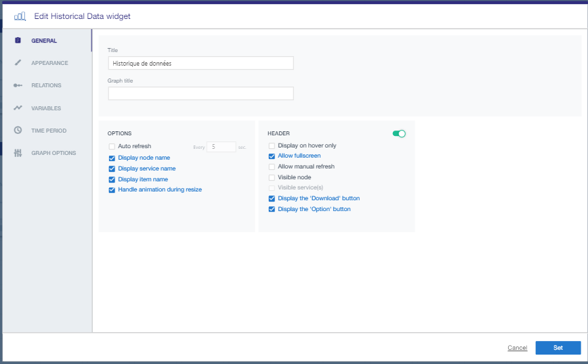Click the 'Graph title' field label
588x364 pixels.
[120, 81]
